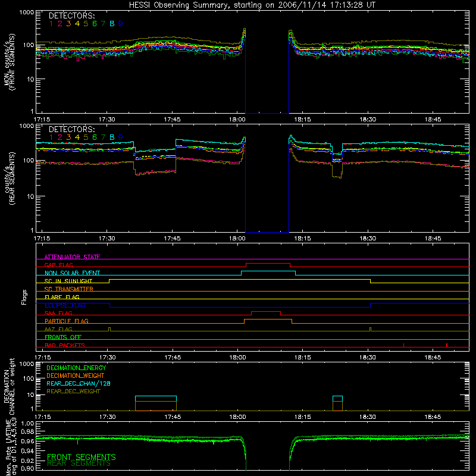Click the REAR_DEC_WEIGHT legend entry

coord(73,392)
